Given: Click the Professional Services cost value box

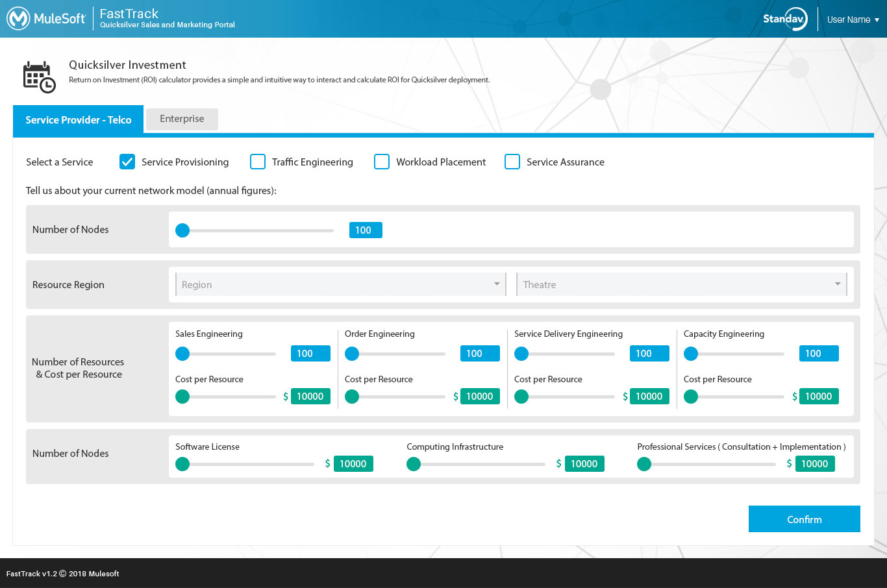Looking at the screenshot, I should pos(814,464).
